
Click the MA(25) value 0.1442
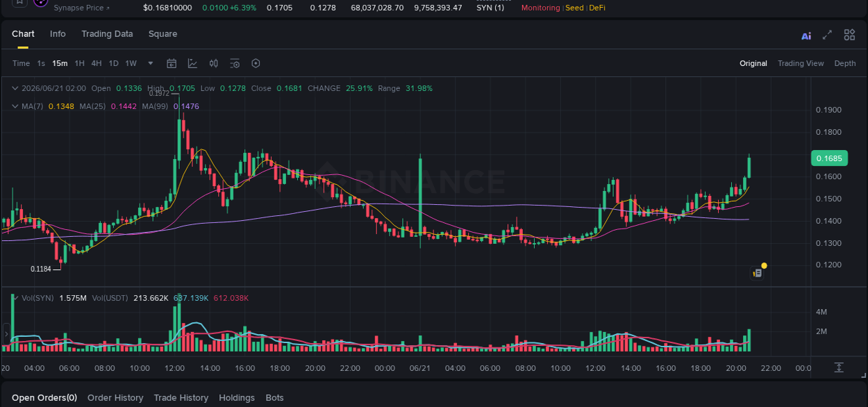[x=124, y=106]
